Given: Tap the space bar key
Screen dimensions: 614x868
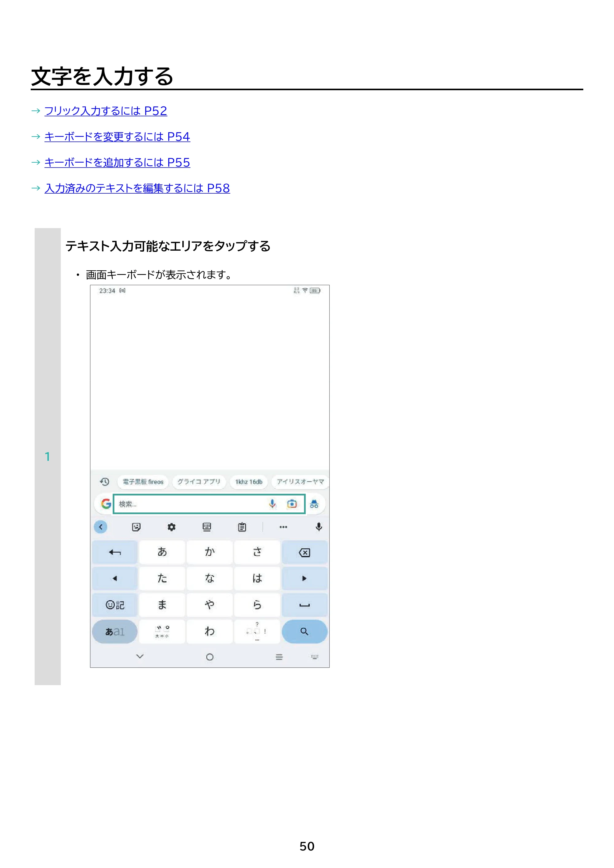Looking at the screenshot, I should pyautogui.click(x=305, y=605).
